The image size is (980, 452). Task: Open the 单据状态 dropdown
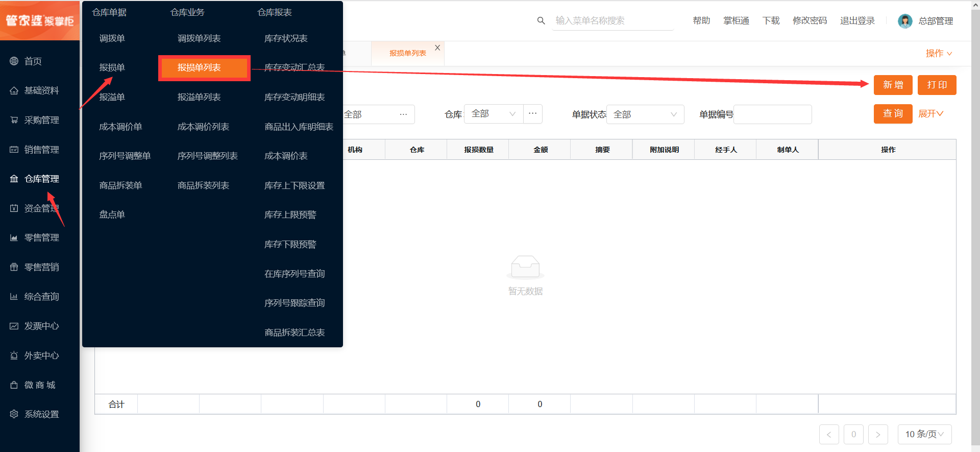(645, 114)
